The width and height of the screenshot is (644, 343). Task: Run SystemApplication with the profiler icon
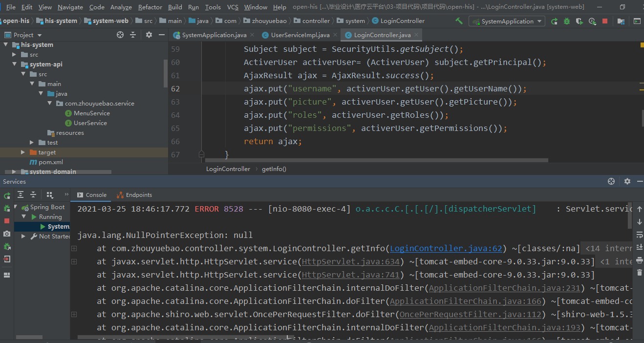(x=592, y=21)
